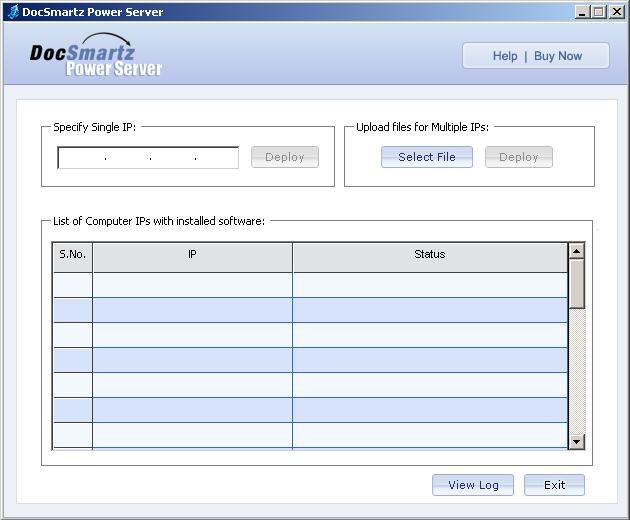Click the table scrollbar up arrow
Screen dimensions: 630x520
577,251
